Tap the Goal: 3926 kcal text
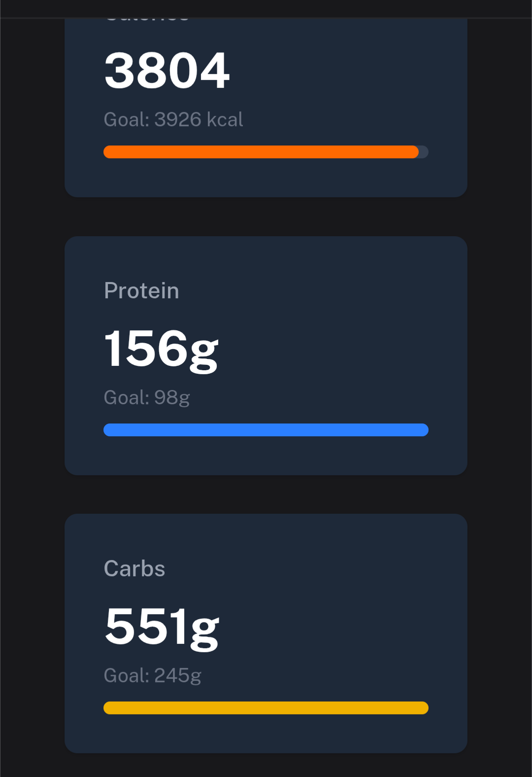Screen dimensions: 532x777 pos(173,119)
